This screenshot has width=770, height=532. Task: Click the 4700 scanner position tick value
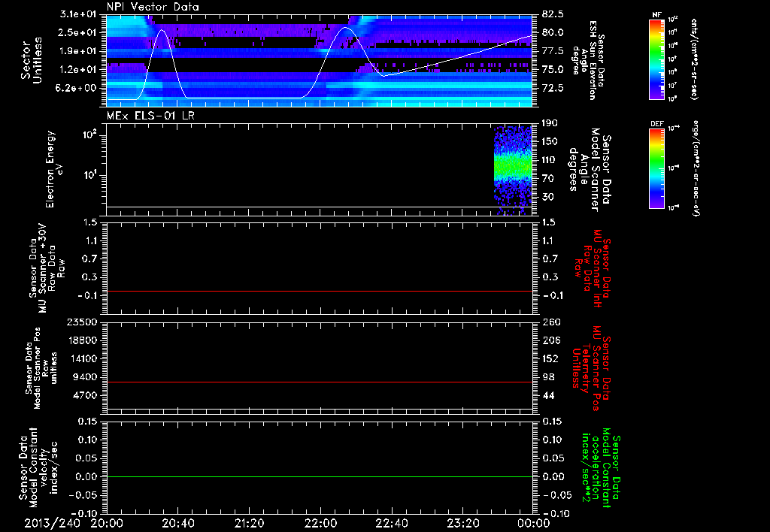click(84, 395)
